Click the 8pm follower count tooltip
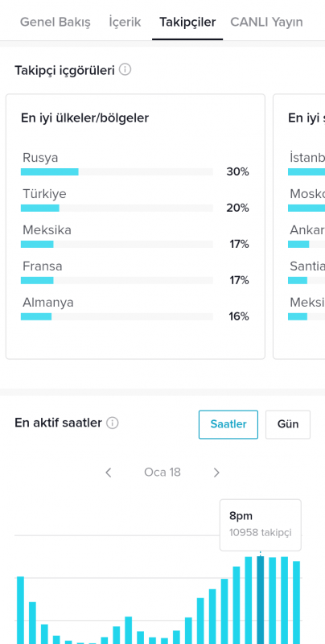This screenshot has width=325, height=644. 260,525
